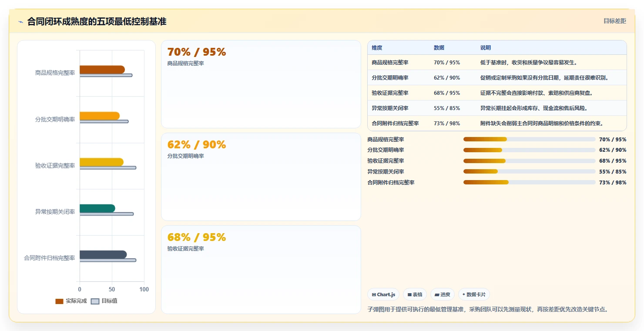Click the 验收证据完整率 progress bar
644x331 pixels.
pyautogui.click(x=529, y=161)
